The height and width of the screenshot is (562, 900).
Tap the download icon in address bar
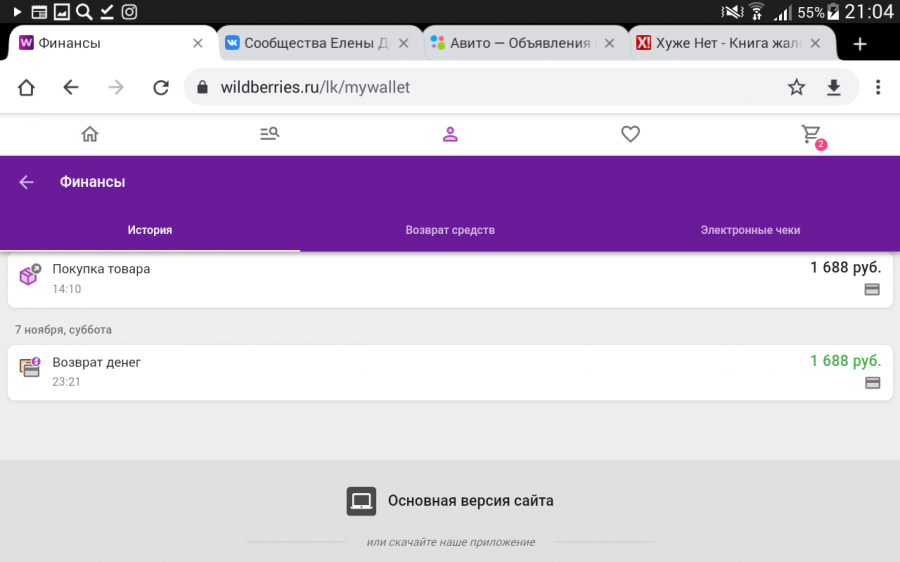pyautogui.click(x=833, y=87)
